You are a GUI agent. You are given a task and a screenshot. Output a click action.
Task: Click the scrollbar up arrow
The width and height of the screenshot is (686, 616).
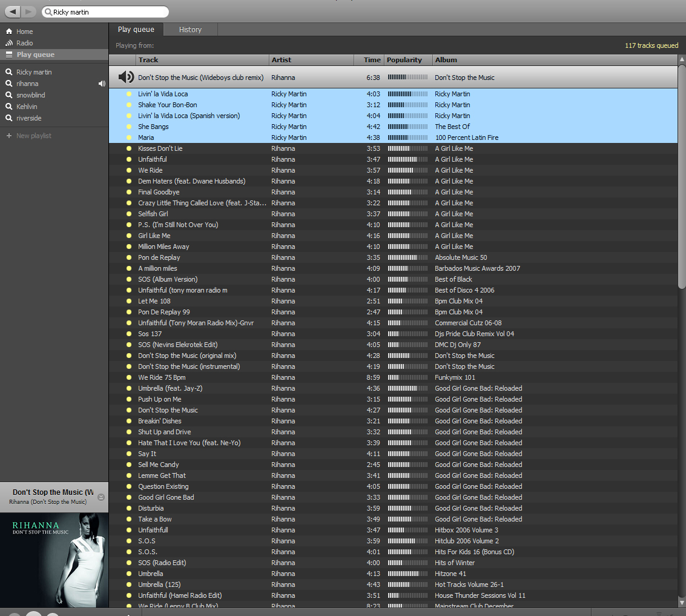[682, 59]
